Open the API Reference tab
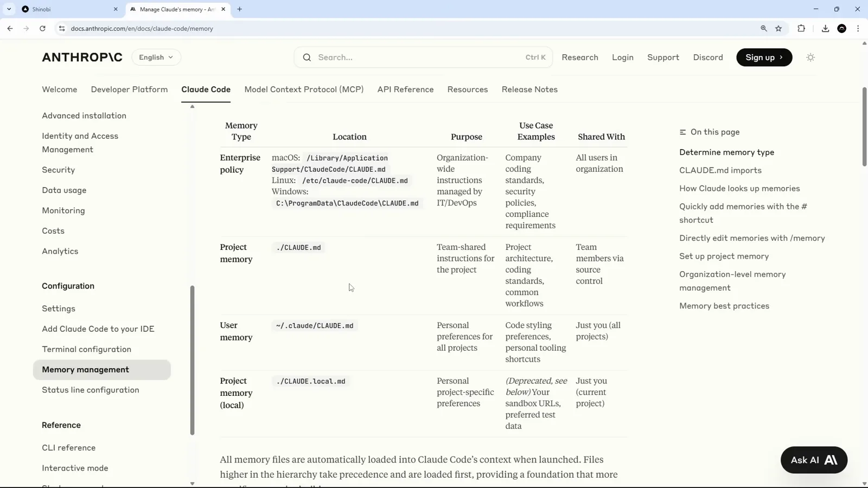This screenshot has height=488, width=868. pos(405,89)
